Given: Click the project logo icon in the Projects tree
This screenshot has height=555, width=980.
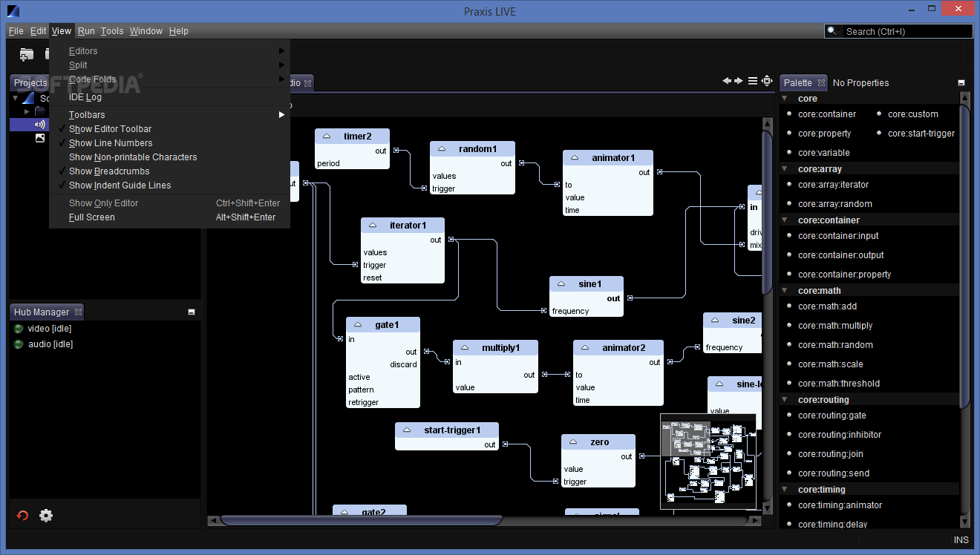Looking at the screenshot, I should pyautogui.click(x=29, y=98).
